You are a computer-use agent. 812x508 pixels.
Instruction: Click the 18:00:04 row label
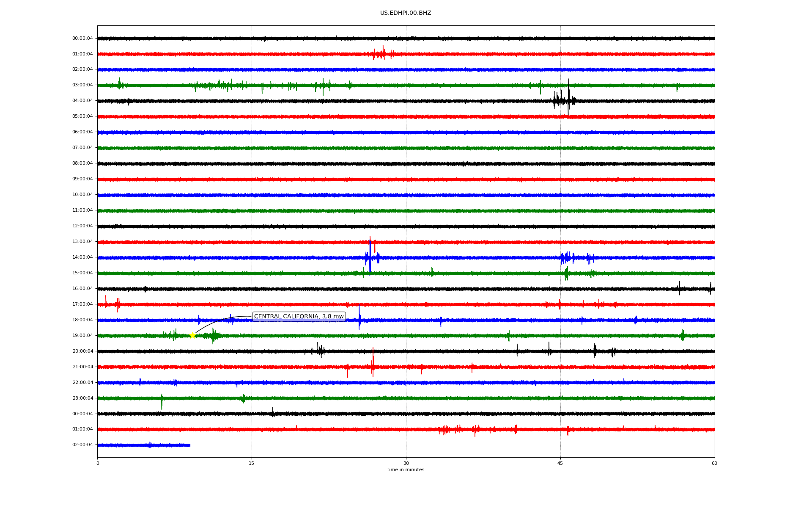pyautogui.click(x=82, y=320)
